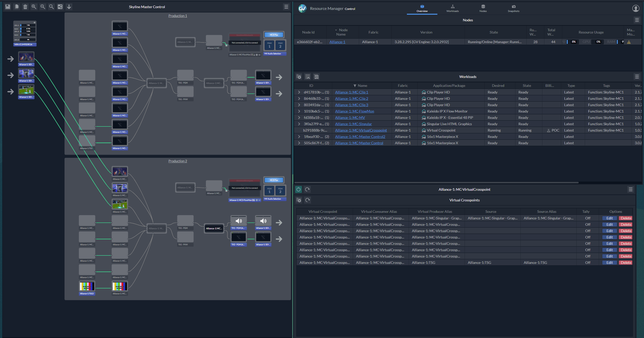Image resolution: width=644 pixels, height=338 pixels.
Task: Click Not connected tile in Production 1
Action: [x=244, y=43]
